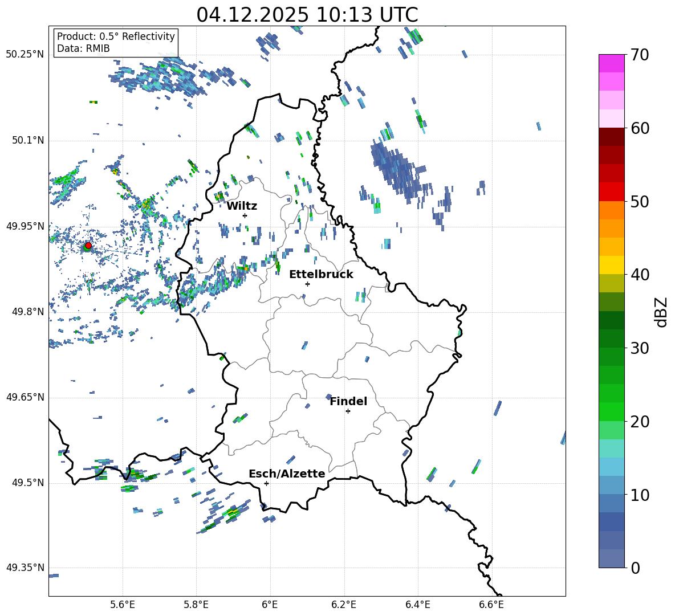The image size is (675, 616).
Task: Click the Findel station cross marker
Action: pyautogui.click(x=348, y=411)
